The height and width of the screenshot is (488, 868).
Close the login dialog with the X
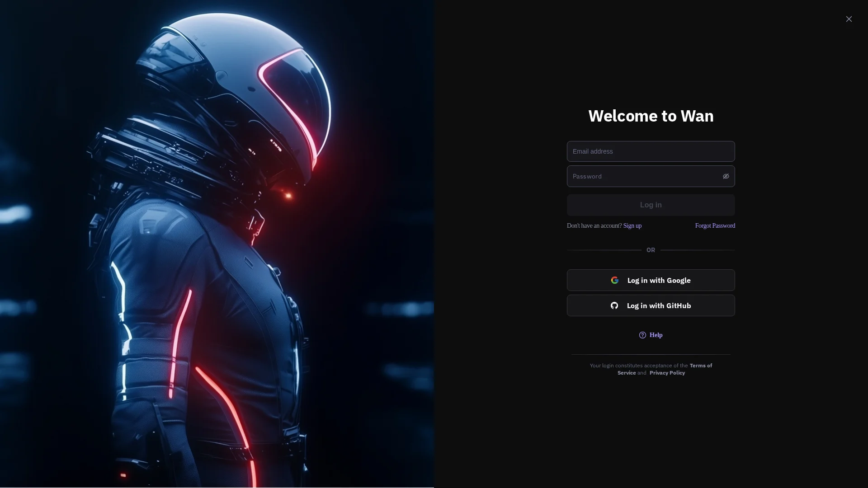coord(849,19)
